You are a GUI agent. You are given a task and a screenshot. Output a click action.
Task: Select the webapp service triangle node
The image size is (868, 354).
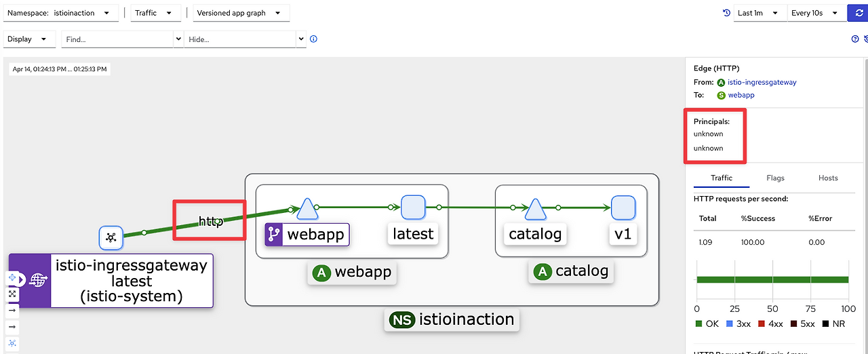click(x=307, y=208)
